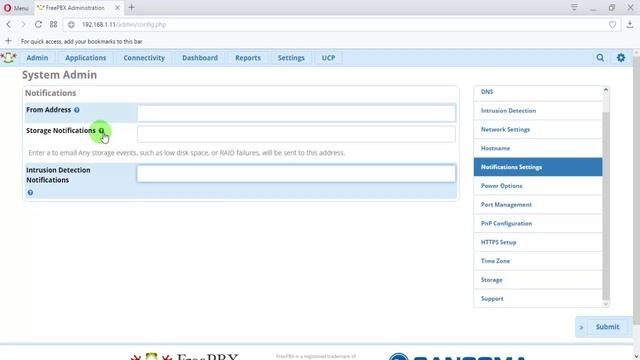Click the browser back arrow
This screenshot has height=360, width=640.
[9, 24]
